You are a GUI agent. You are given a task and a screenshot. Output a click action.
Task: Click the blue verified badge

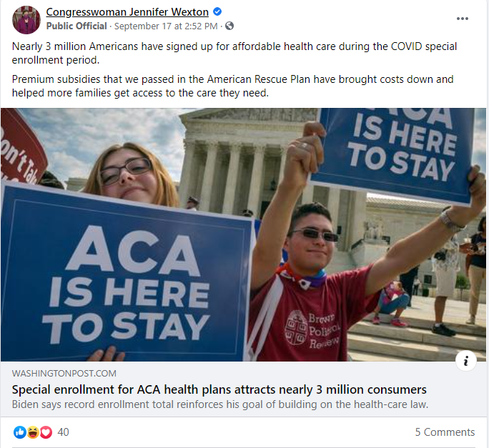tap(217, 12)
